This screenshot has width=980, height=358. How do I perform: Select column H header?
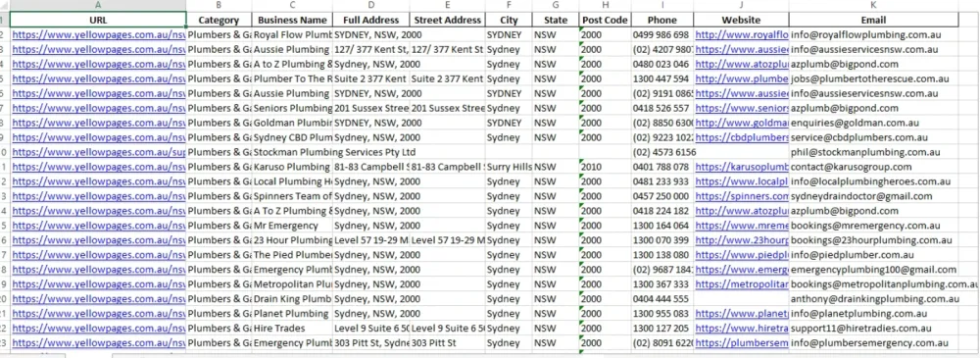pyautogui.click(x=605, y=5)
